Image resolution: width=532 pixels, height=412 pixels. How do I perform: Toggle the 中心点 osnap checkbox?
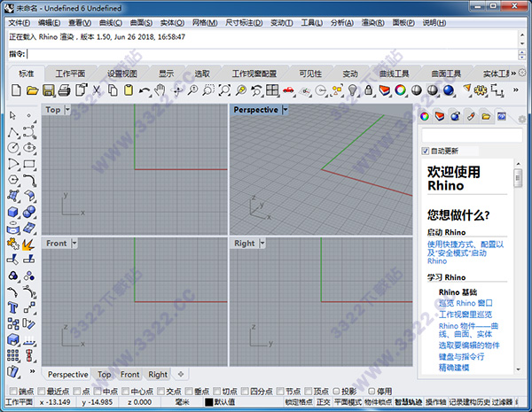pos(125,391)
